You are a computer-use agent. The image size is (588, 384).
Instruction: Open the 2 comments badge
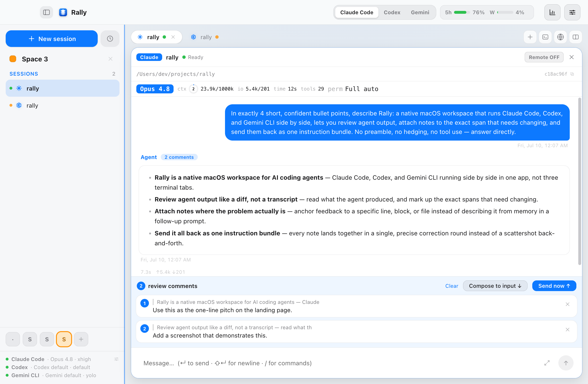[x=179, y=157]
